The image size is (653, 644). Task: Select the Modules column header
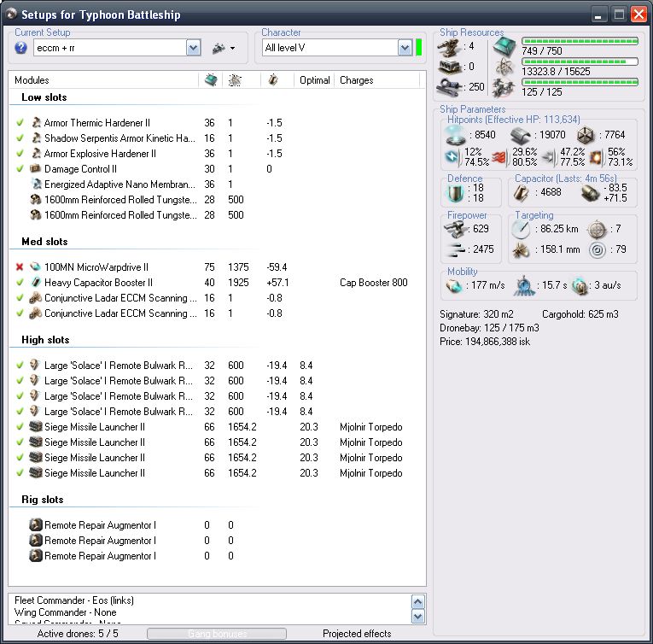tap(32, 80)
